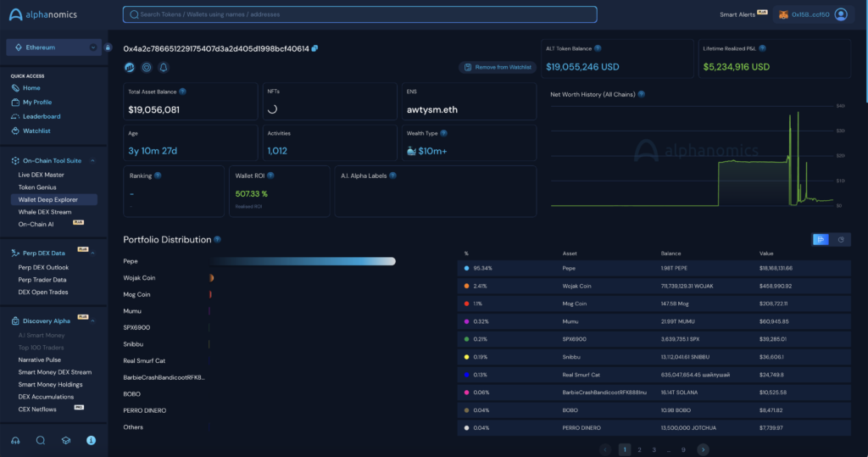This screenshot has height=457, width=868.
Task: Click the graduation cap icon in sidebar
Action: [65, 440]
